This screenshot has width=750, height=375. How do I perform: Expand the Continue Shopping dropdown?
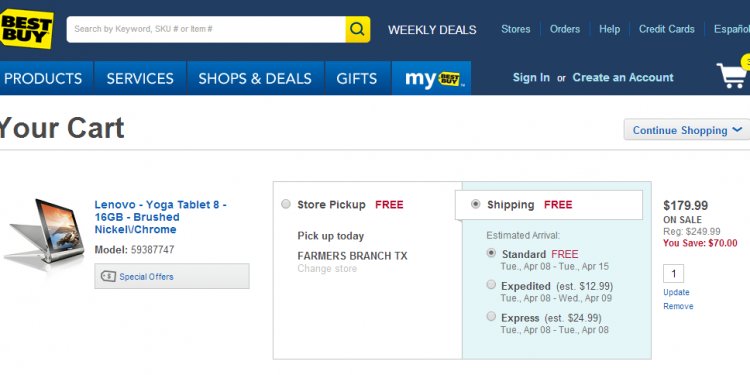tap(687, 130)
